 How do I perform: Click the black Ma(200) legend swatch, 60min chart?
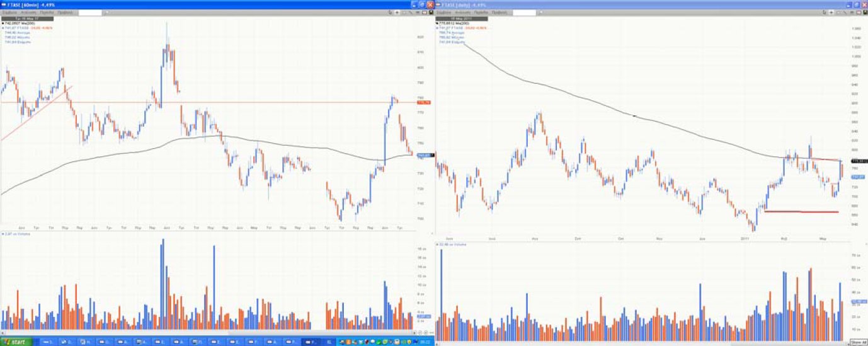(x=3, y=23)
